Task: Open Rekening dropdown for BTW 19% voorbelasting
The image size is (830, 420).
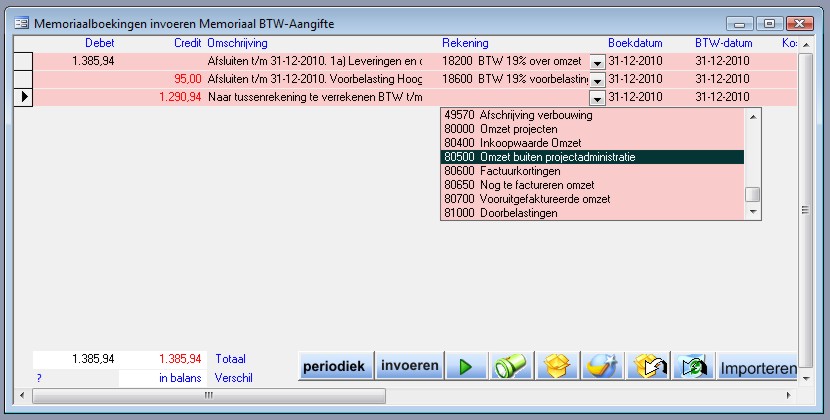Action: [597, 80]
